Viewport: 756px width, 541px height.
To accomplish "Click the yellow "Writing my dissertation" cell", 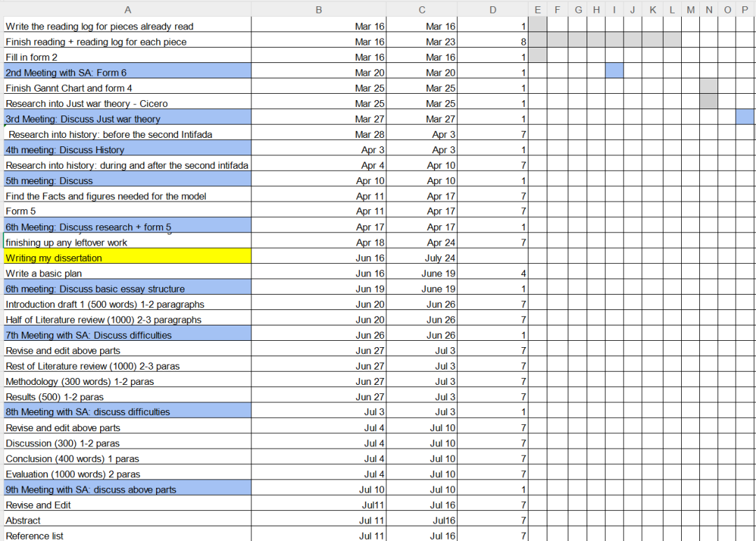I will pos(127,258).
